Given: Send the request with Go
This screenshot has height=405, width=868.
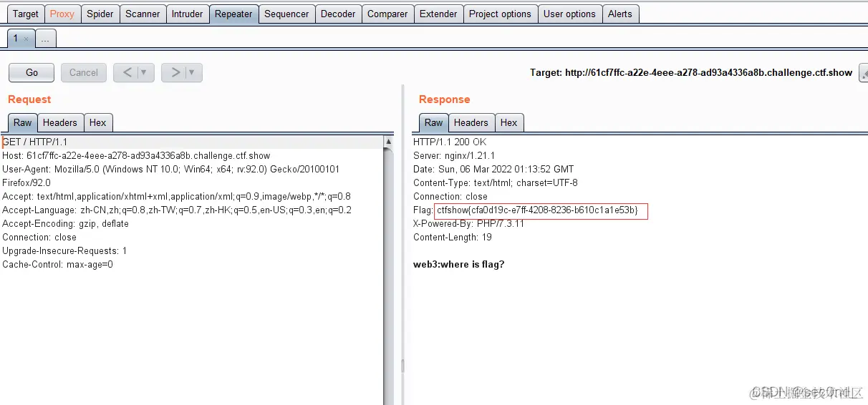Looking at the screenshot, I should 32,72.
